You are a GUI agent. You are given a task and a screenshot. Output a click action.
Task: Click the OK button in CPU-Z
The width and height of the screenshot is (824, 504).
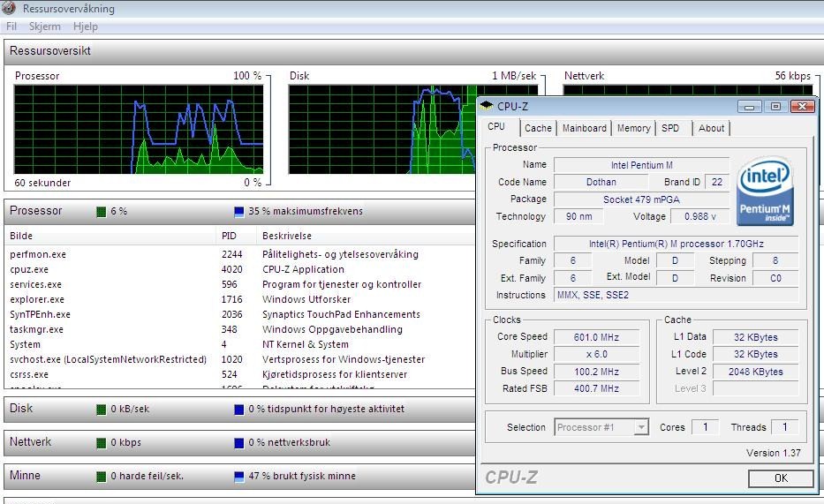781,478
